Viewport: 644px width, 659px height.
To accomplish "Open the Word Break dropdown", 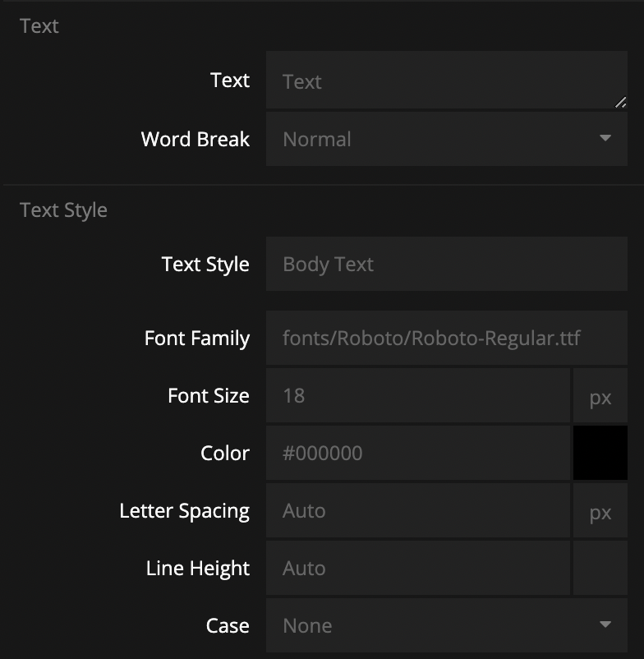I will pyautogui.click(x=446, y=139).
